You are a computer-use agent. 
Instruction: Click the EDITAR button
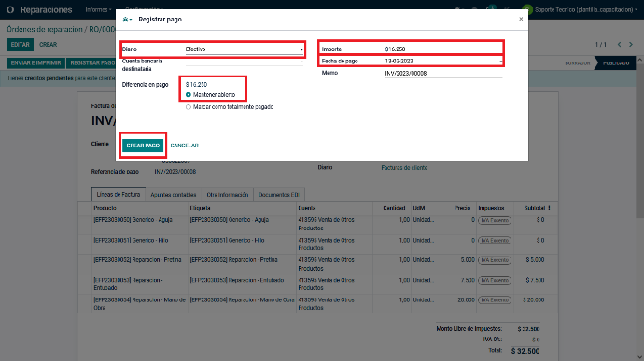click(21, 45)
